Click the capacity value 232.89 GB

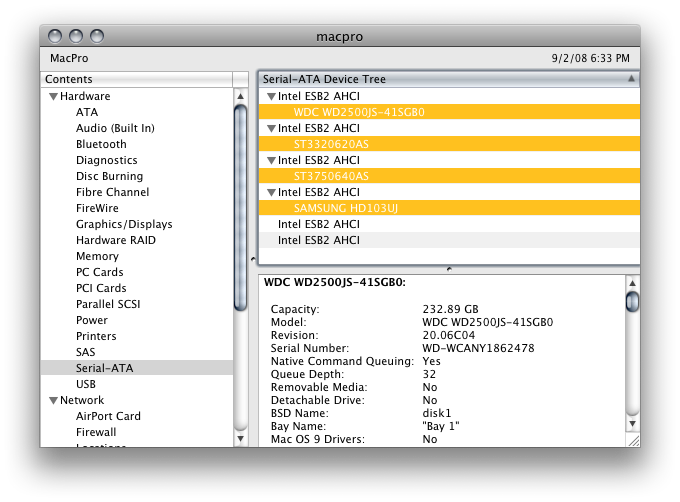pyautogui.click(x=450, y=309)
